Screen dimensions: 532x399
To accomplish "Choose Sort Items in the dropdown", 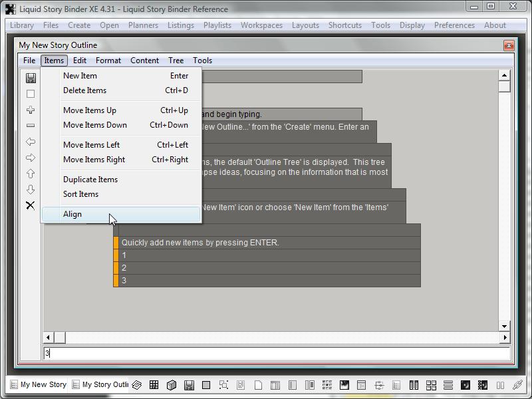I will tap(80, 194).
